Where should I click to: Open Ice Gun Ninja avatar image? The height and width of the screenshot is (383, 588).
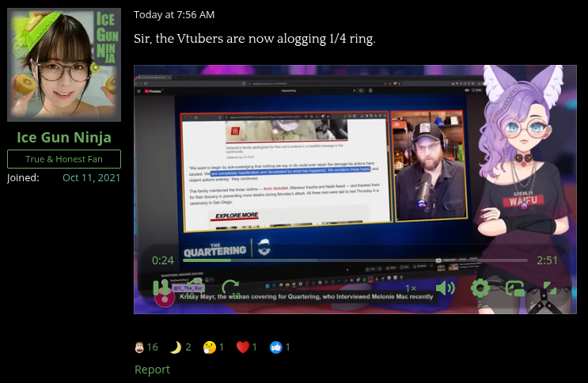[x=64, y=65]
